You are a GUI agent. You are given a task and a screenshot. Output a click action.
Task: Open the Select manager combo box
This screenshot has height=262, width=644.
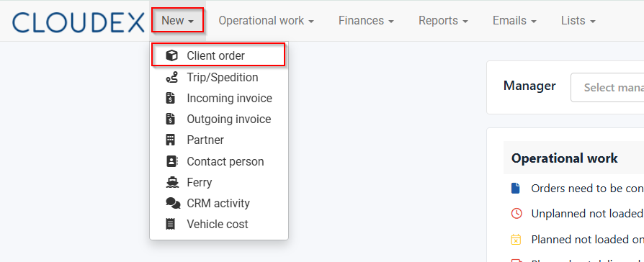pyautogui.click(x=607, y=88)
